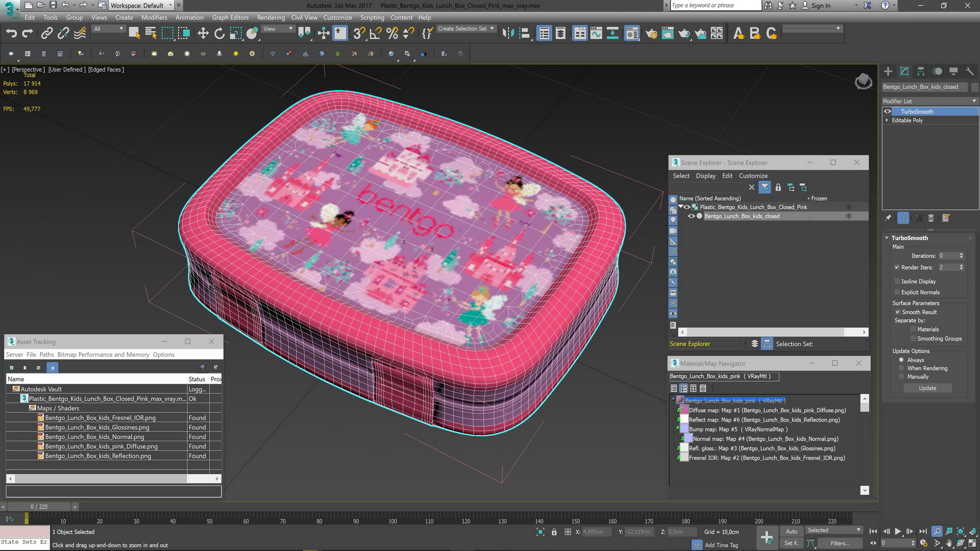Screen dimensions: 980x551
Task: Toggle Render Iters checkbox
Action: [897, 267]
